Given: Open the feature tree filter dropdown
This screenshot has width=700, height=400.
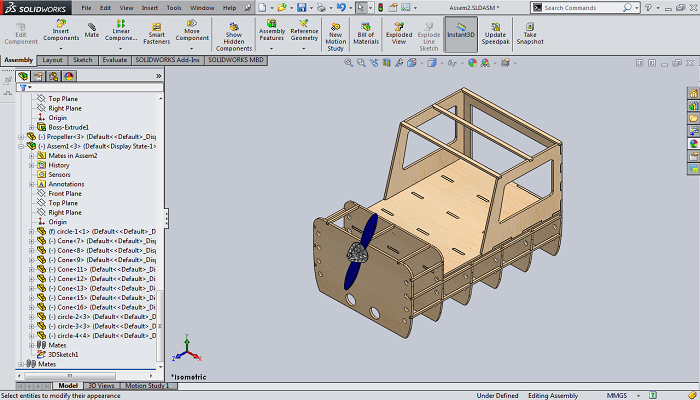Looking at the screenshot, I should (x=30, y=88).
